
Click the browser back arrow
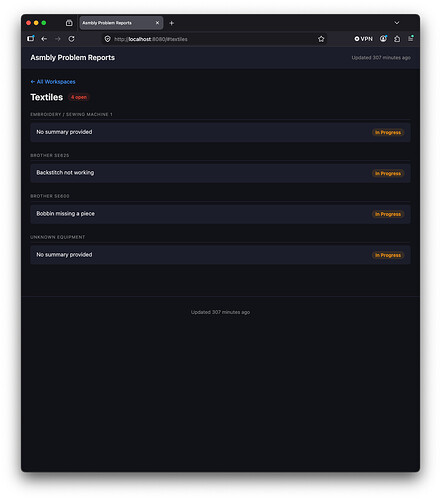(44, 39)
